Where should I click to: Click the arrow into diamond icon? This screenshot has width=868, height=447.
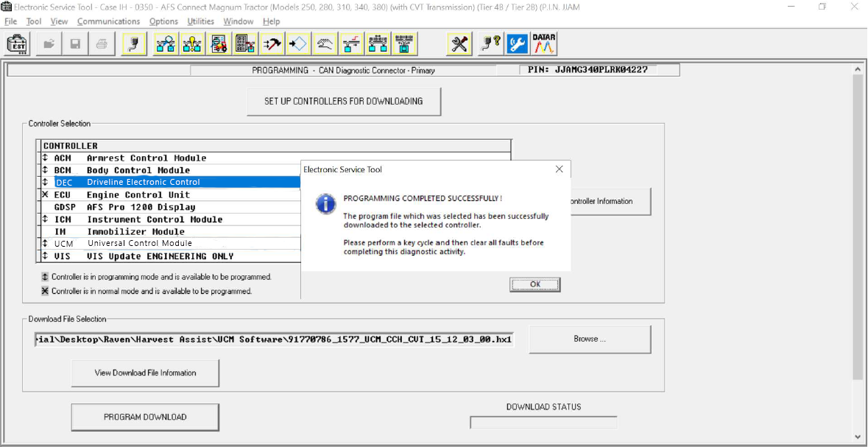coord(298,43)
